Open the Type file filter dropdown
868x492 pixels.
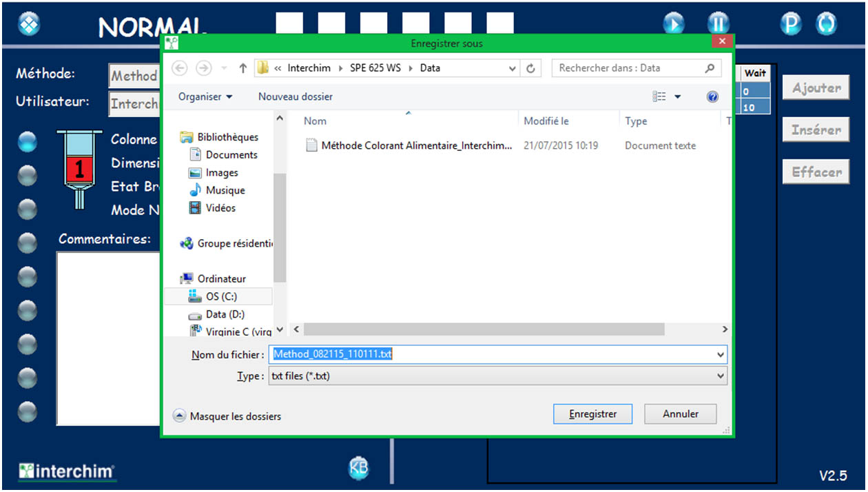pos(497,376)
